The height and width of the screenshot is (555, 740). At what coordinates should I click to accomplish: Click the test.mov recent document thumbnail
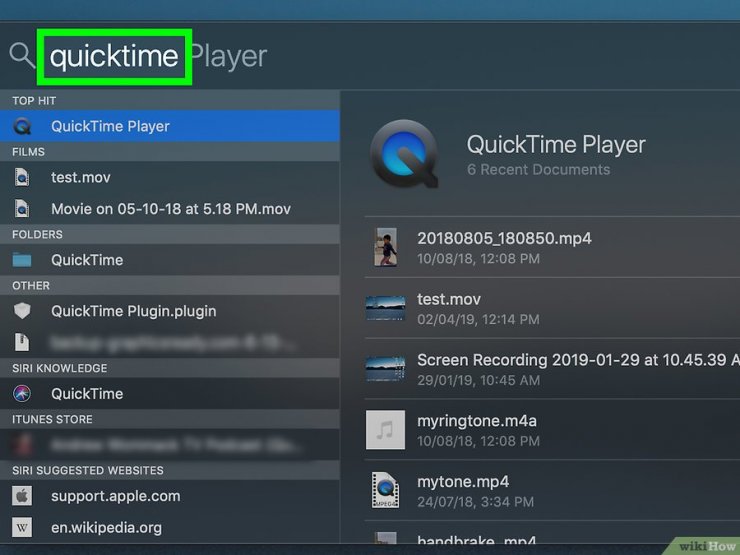pyautogui.click(x=386, y=308)
